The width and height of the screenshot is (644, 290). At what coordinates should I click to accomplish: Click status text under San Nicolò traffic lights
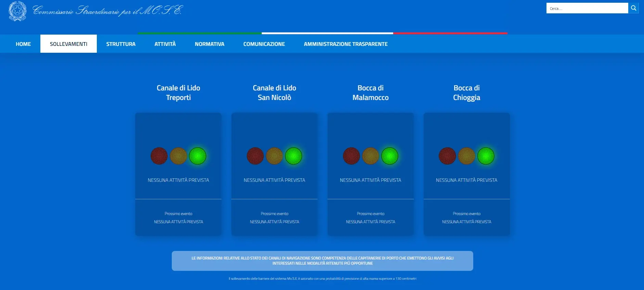coord(274,180)
